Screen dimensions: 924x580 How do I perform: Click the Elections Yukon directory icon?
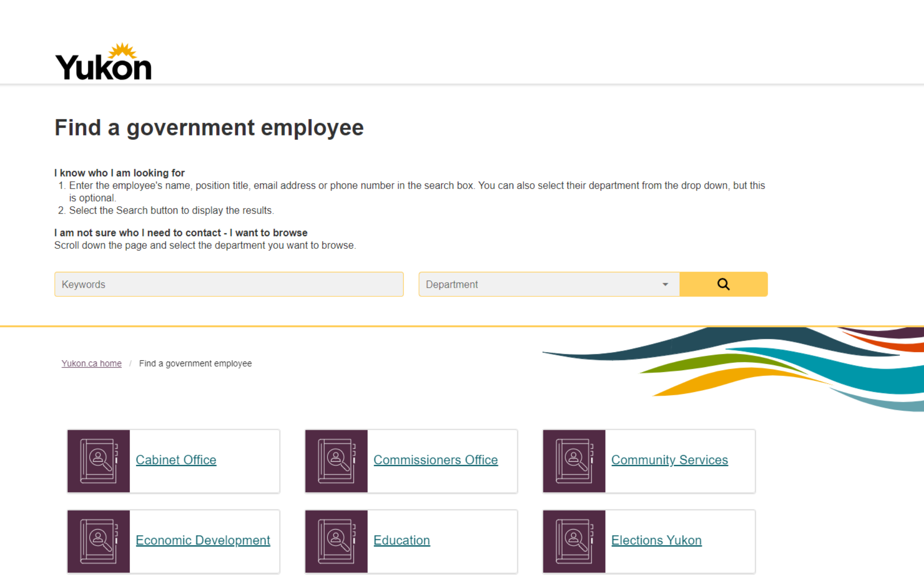(574, 541)
